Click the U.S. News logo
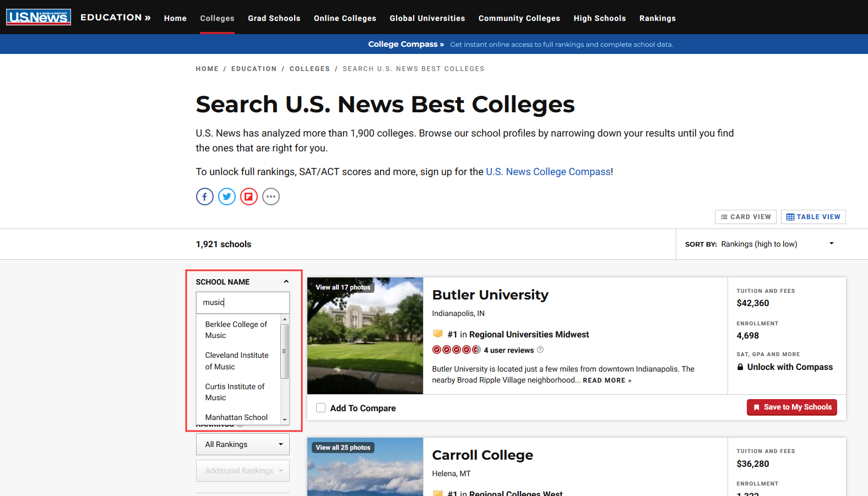Screen dimensions: 868x496 (39, 17)
